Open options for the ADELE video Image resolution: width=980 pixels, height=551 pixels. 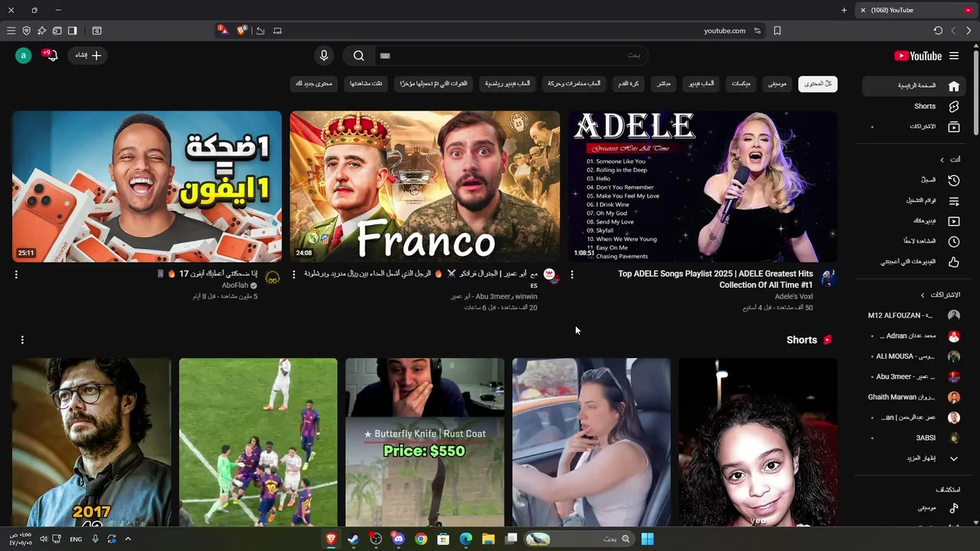pos(572,275)
